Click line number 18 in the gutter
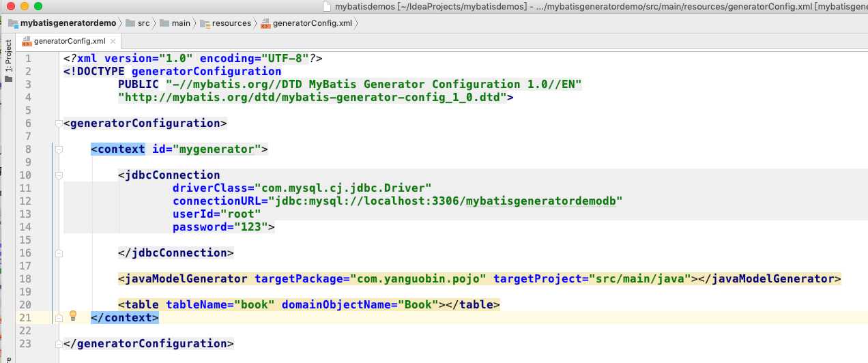 click(x=25, y=279)
